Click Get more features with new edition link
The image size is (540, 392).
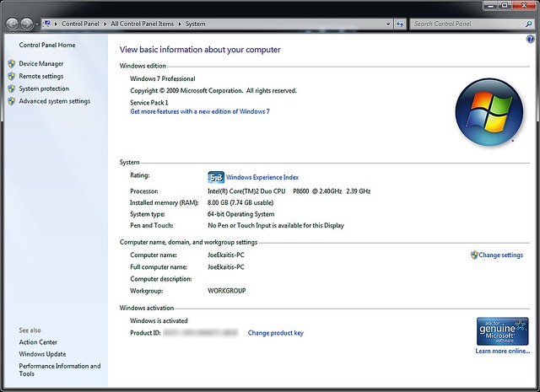click(200, 111)
